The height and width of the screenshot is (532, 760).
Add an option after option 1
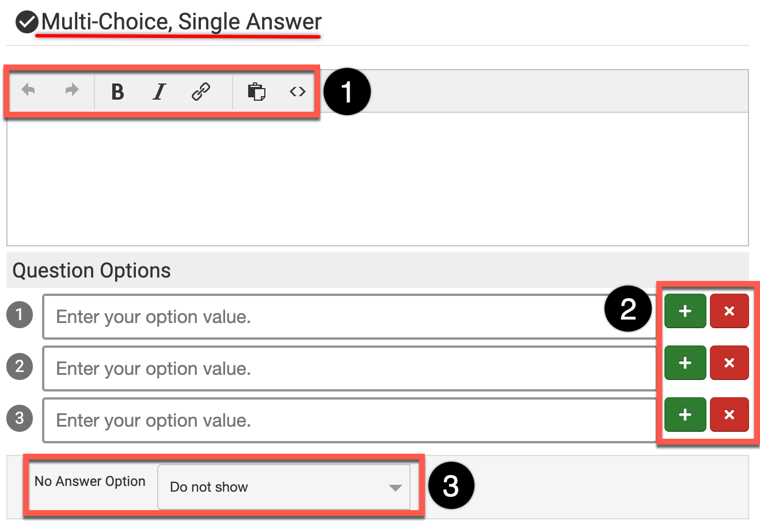[685, 311]
